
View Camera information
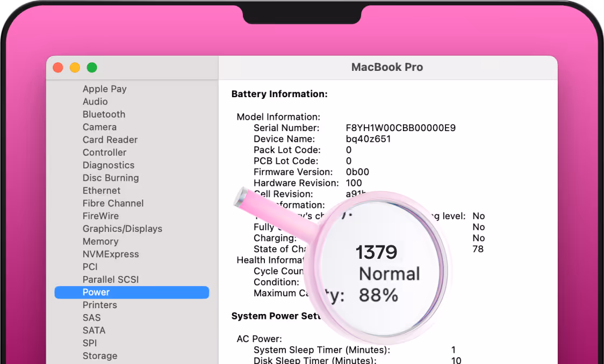99,127
